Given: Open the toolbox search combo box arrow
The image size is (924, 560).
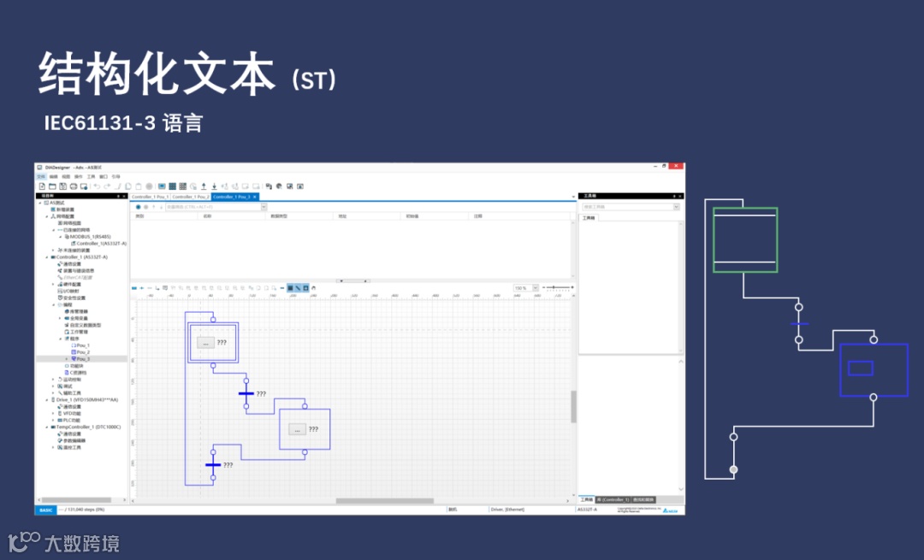Looking at the screenshot, I should pos(676,207).
